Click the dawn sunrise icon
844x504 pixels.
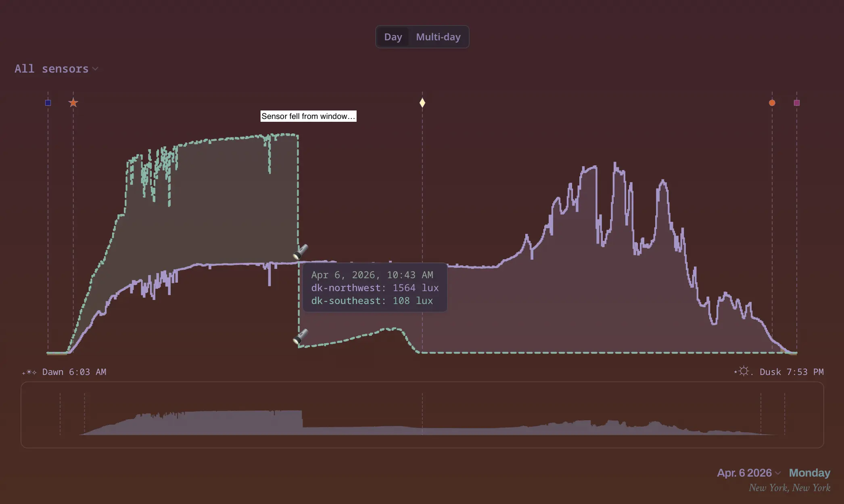[29, 372]
